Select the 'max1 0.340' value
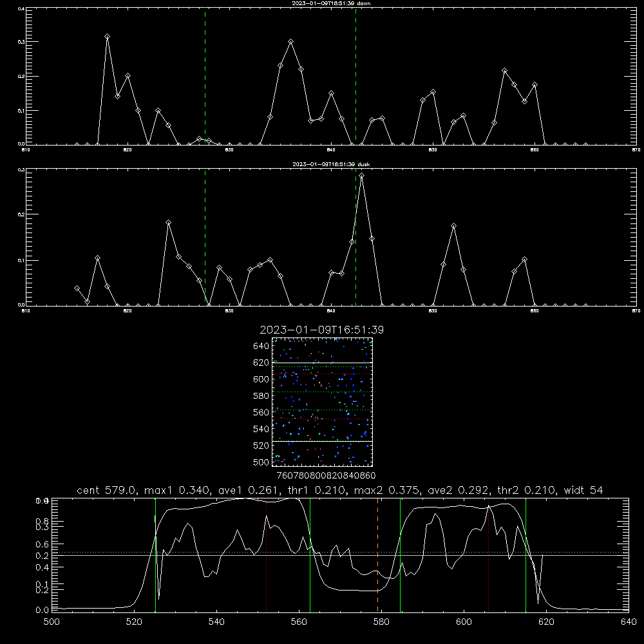This screenshot has height=644, width=644. point(178,490)
